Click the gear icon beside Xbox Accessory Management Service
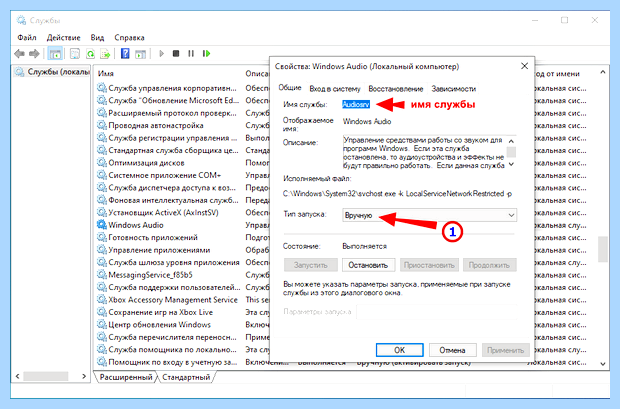This screenshot has width=620, height=409. pyautogui.click(x=102, y=299)
